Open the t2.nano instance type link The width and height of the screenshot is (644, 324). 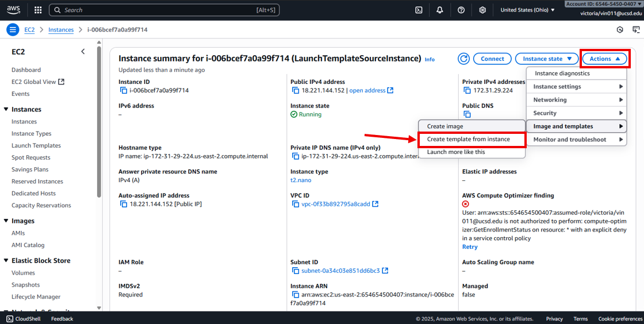301,180
